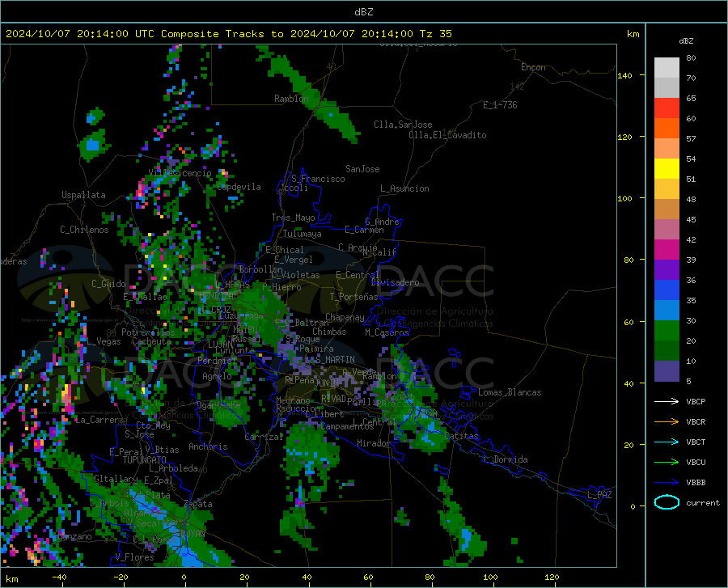Click the green VBCU arrow in legend
Viewport: 728px width, 588px height.
click(667, 463)
